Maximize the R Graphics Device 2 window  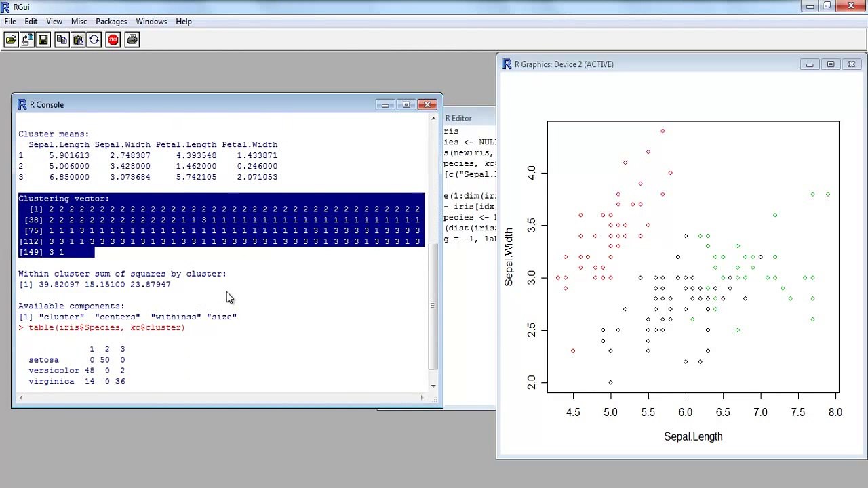[x=831, y=64]
